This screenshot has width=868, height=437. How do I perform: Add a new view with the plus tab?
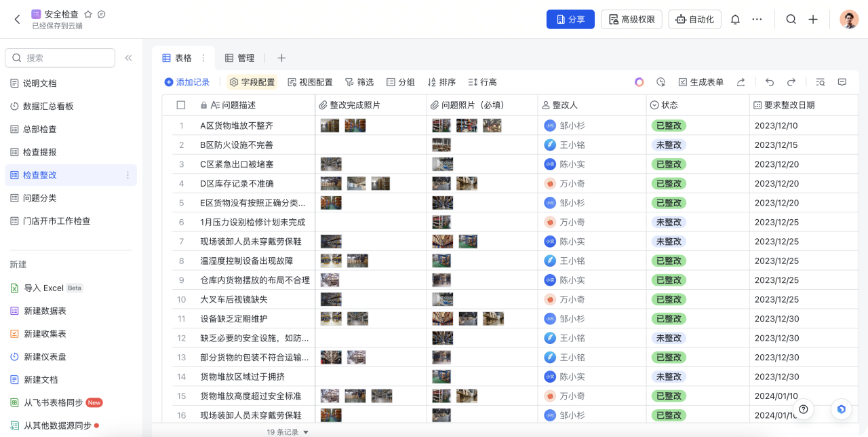(x=281, y=58)
